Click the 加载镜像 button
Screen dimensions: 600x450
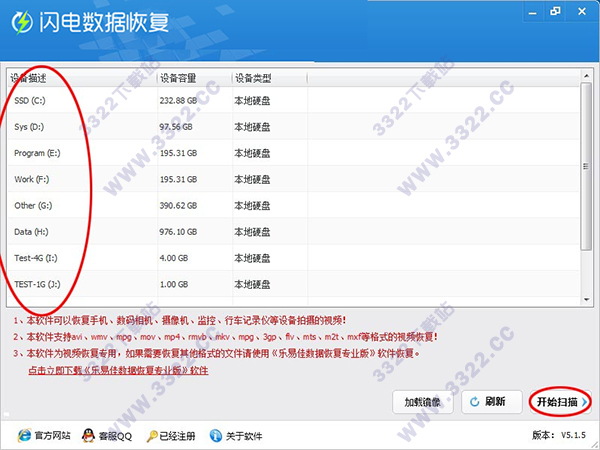(x=423, y=402)
